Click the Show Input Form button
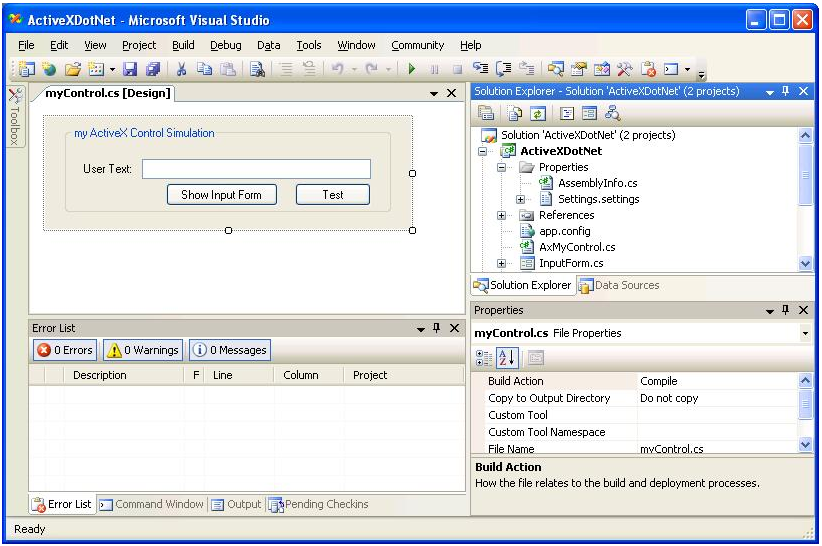822x546 pixels. (222, 195)
